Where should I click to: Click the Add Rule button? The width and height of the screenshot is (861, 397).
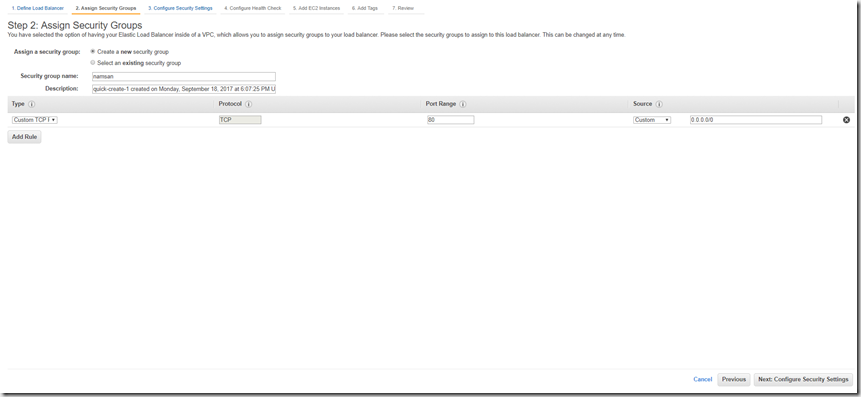click(x=24, y=137)
